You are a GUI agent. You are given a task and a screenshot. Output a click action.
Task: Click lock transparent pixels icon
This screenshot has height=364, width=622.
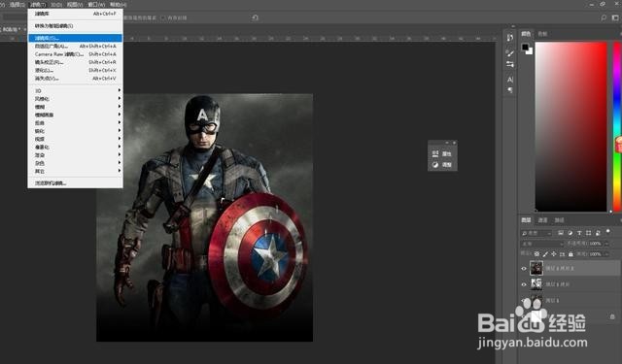pos(536,254)
